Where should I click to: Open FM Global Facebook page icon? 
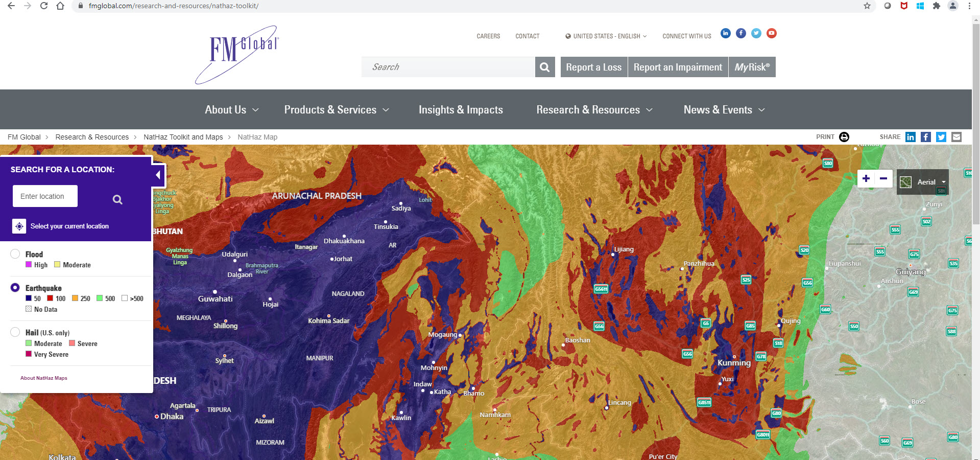[741, 33]
